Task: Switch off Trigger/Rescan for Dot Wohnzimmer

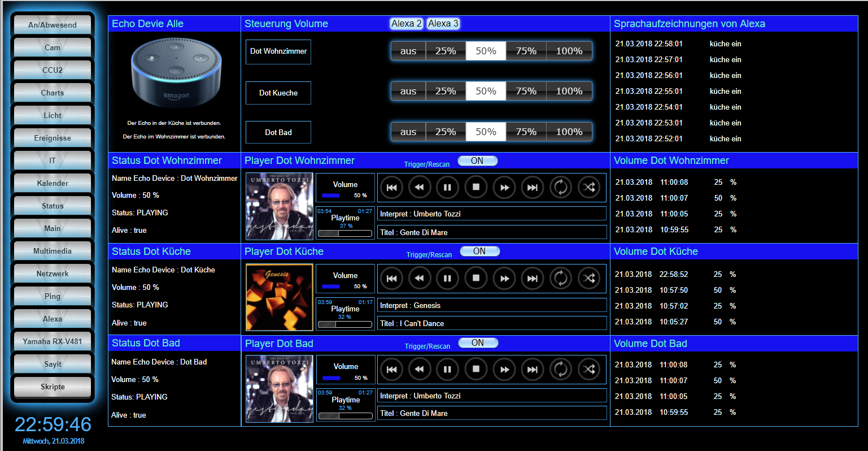Action: tap(477, 161)
